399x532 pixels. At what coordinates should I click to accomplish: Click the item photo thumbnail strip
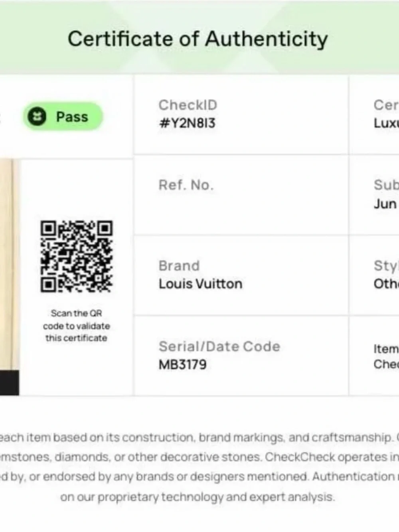9,277
